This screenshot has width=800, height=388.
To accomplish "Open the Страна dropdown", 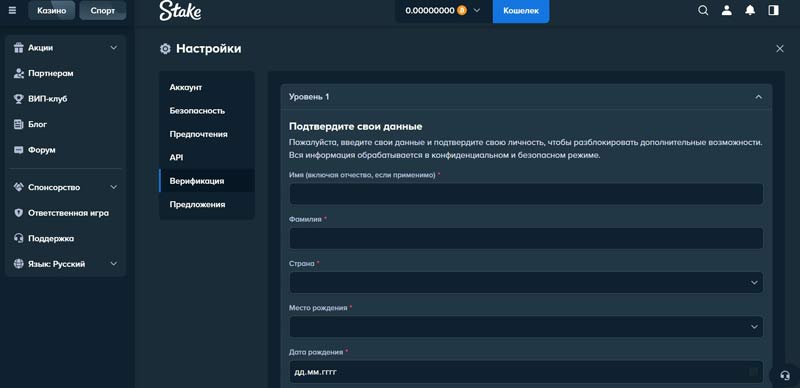I will (526, 282).
